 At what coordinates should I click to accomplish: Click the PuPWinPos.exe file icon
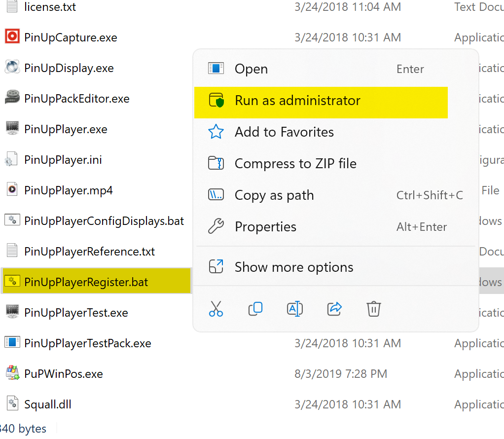point(12,373)
